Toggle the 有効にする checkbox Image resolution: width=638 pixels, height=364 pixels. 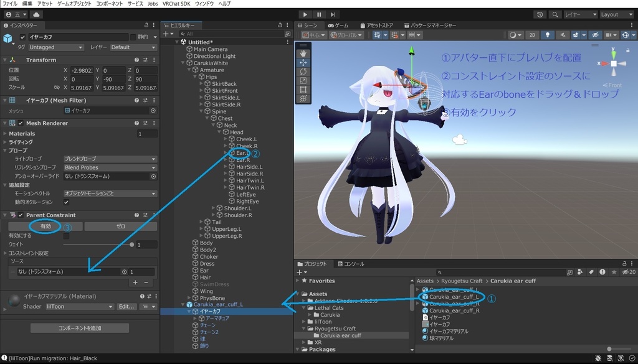[x=66, y=236]
